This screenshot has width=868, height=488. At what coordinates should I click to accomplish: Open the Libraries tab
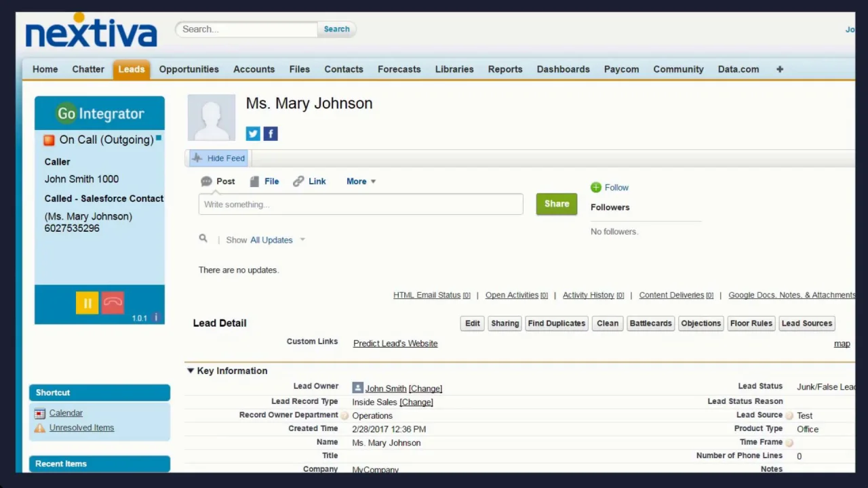(x=454, y=69)
